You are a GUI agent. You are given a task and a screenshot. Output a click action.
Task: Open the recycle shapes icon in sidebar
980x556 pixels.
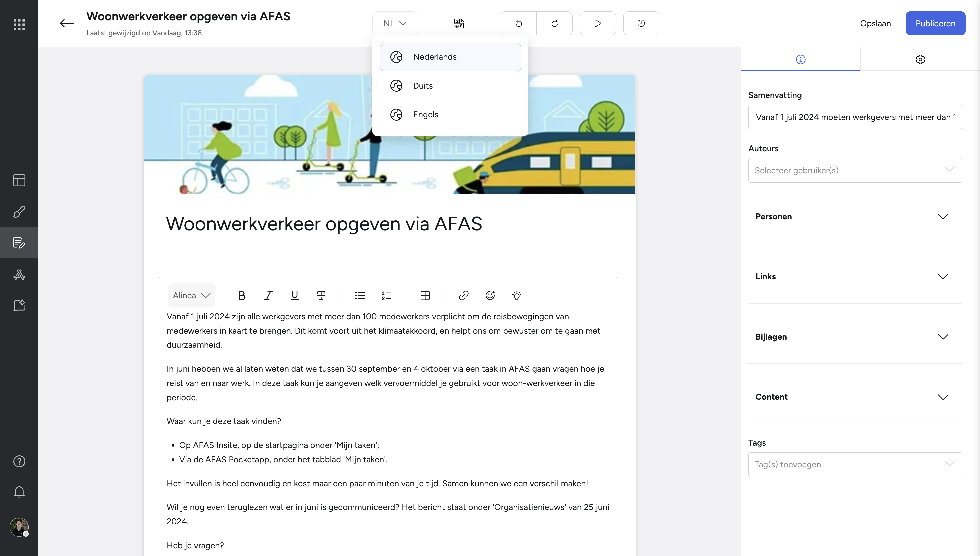(x=19, y=274)
